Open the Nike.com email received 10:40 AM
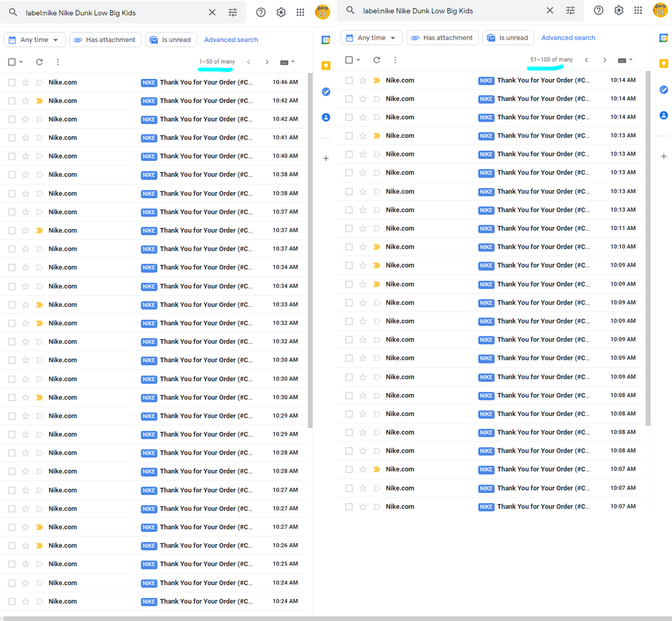This screenshot has height=621, width=672. pos(153,156)
